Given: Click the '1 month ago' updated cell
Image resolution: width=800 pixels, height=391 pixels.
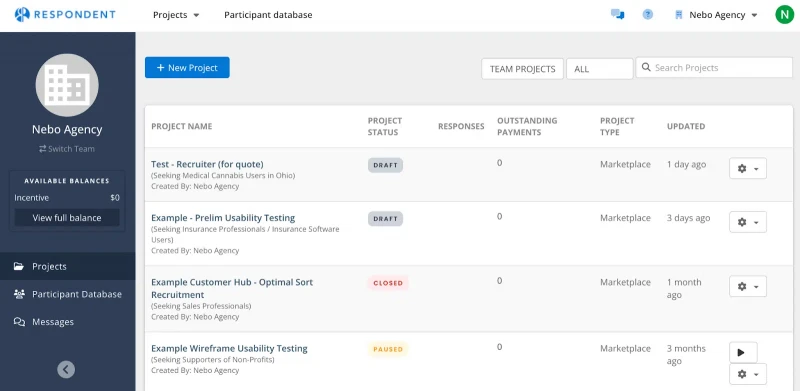Looking at the screenshot, I should 684,288.
